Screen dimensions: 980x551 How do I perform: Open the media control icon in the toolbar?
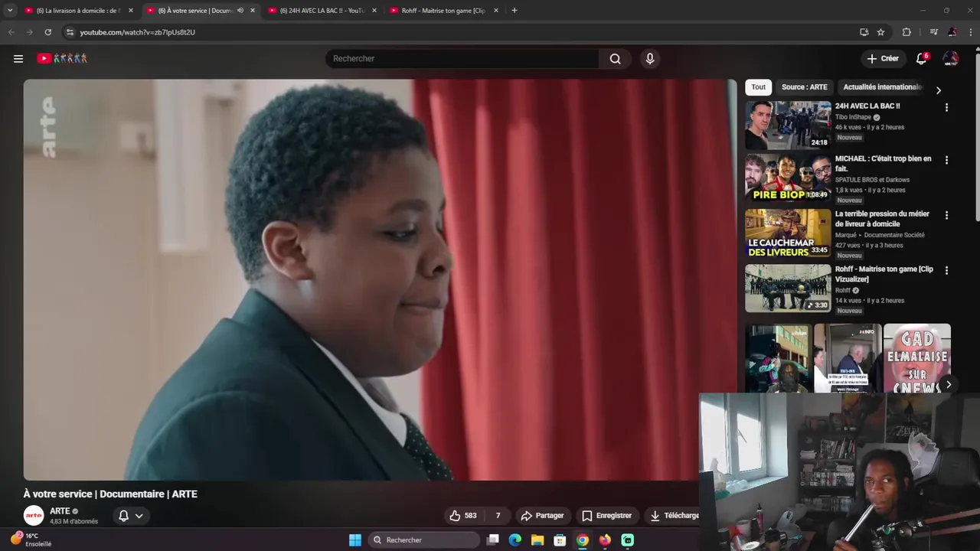[933, 32]
